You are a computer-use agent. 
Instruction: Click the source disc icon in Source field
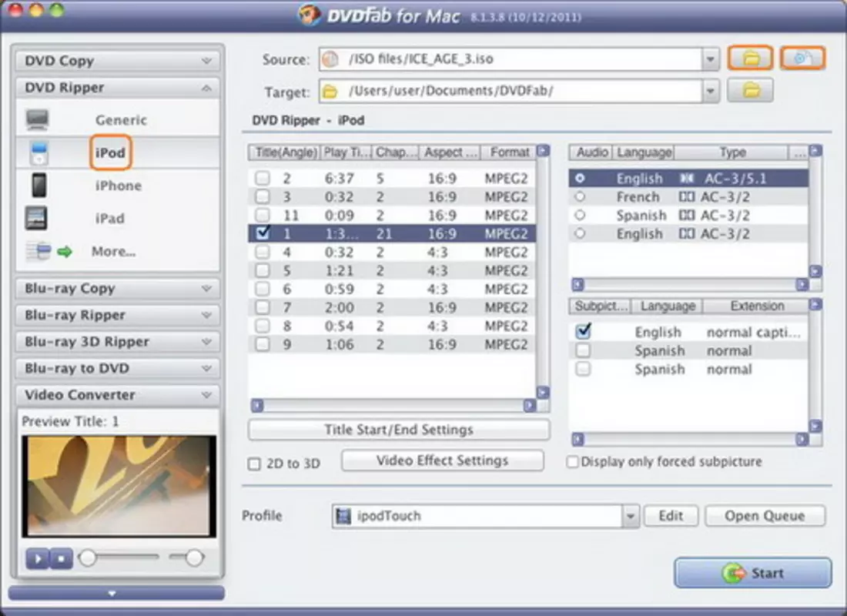click(330, 59)
